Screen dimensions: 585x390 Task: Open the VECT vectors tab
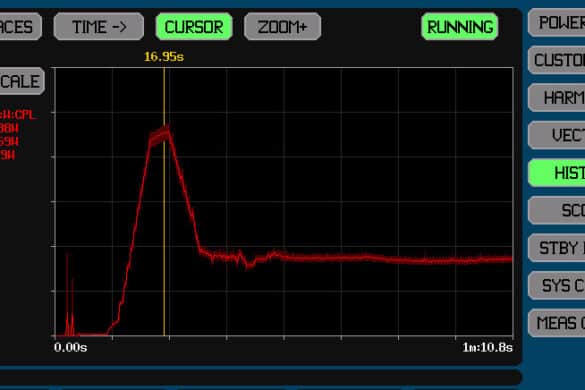557,135
